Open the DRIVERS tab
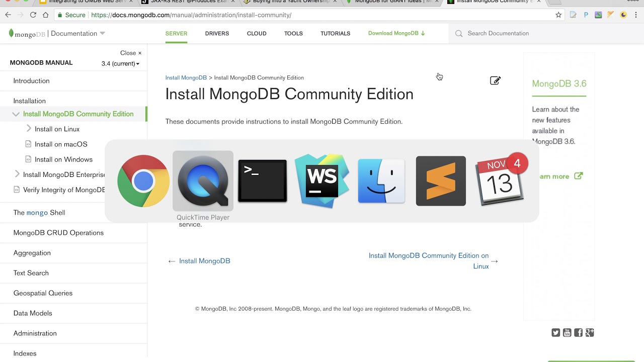Viewport: 644px width, 362px height. pos(217,34)
